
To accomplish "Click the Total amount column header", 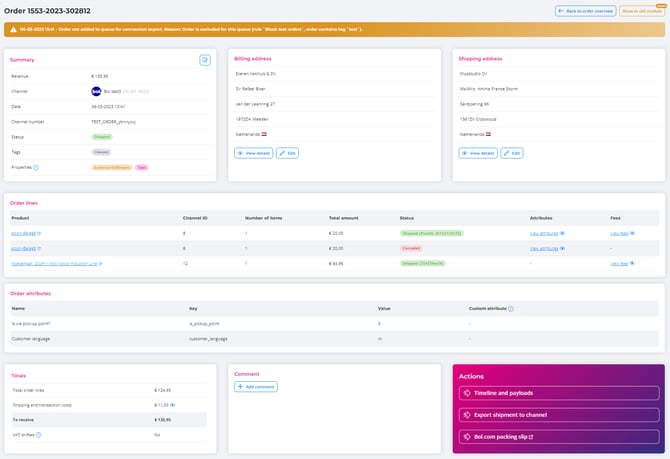I will pos(344,218).
